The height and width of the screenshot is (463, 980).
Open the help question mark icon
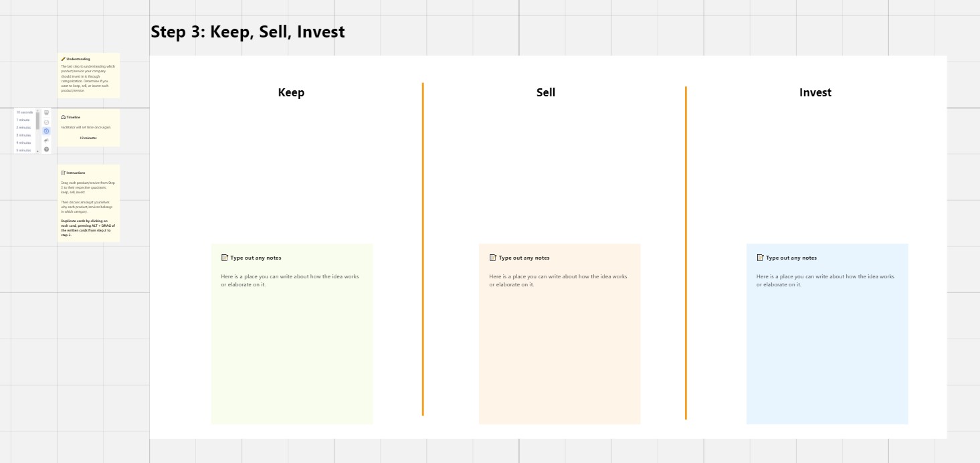47,149
